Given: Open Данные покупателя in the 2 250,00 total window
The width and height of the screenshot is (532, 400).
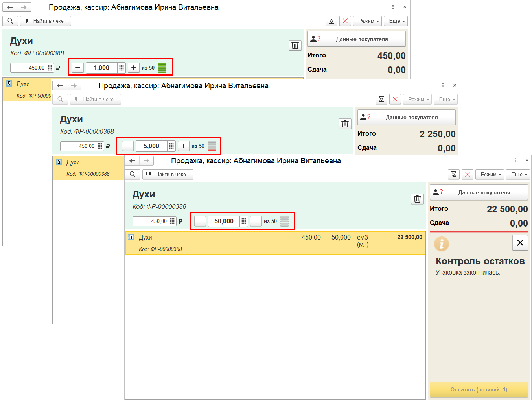Looking at the screenshot, I should point(407,117).
